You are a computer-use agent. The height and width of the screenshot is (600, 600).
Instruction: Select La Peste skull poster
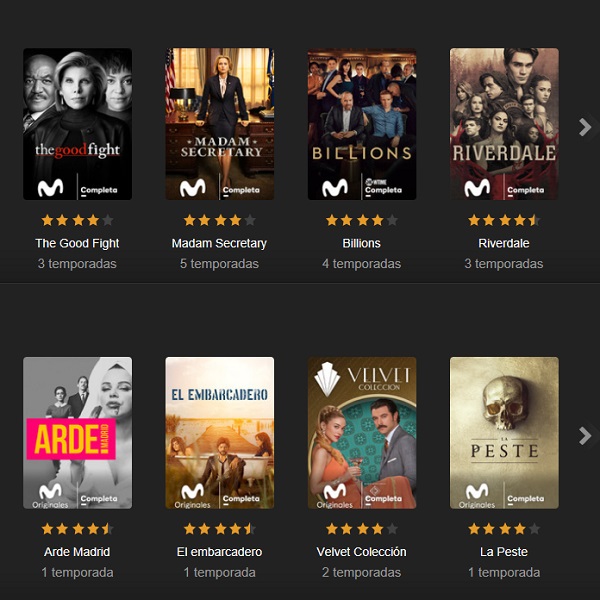pos(504,433)
